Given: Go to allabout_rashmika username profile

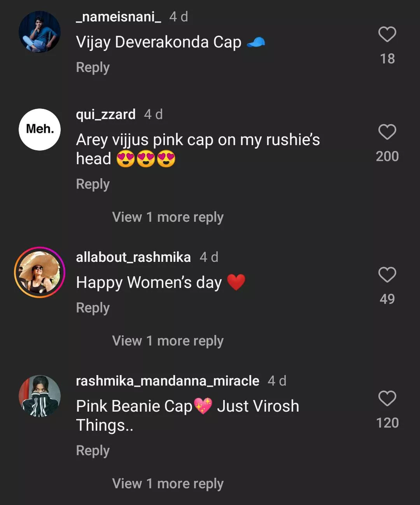Looking at the screenshot, I should 133,257.
